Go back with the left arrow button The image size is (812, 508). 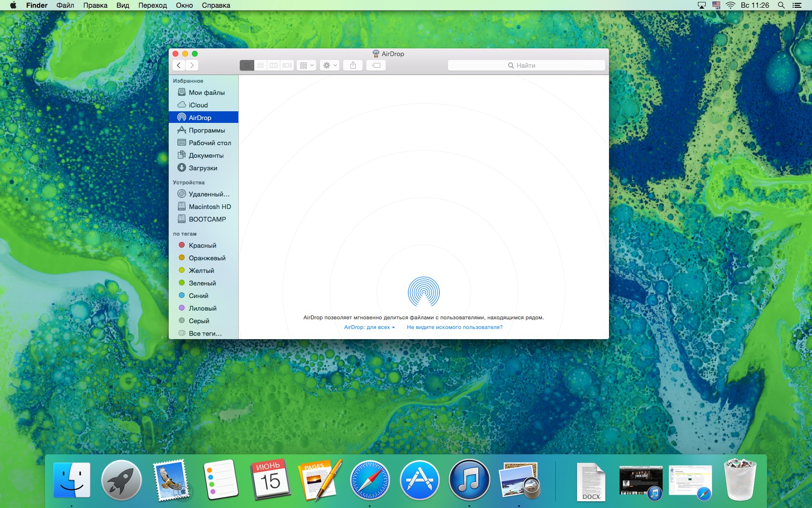click(x=179, y=65)
